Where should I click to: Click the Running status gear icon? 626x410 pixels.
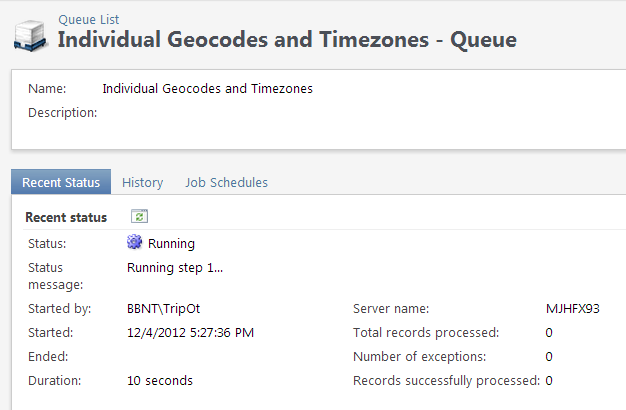[135, 242]
